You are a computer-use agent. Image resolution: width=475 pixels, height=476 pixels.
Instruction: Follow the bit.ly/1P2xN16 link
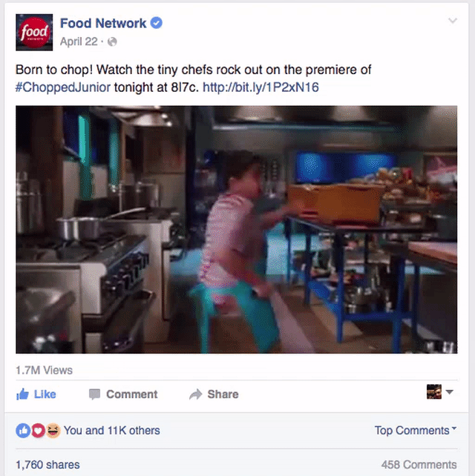[261, 87]
